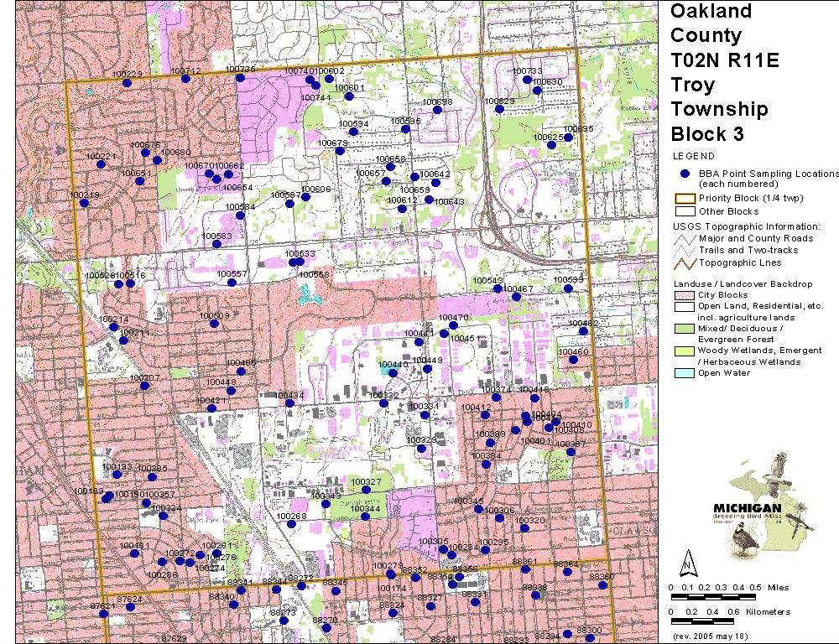Click sampling point 100229
The height and width of the screenshot is (644, 839).
coord(127,82)
